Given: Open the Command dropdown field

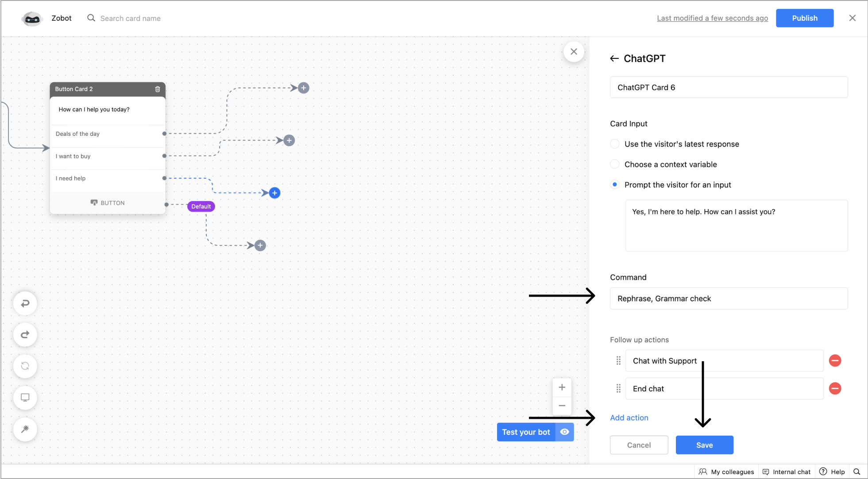Looking at the screenshot, I should [729, 299].
